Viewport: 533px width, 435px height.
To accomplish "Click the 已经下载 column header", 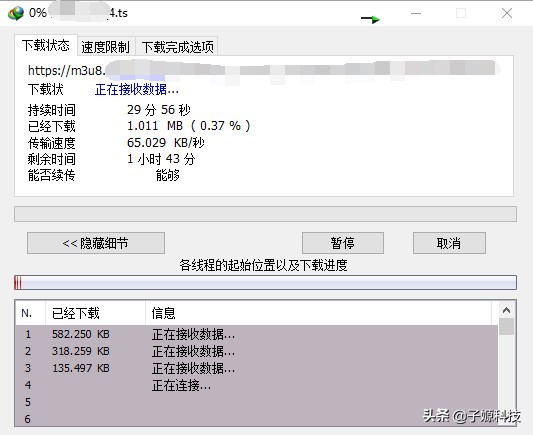I will pyautogui.click(x=96, y=313).
